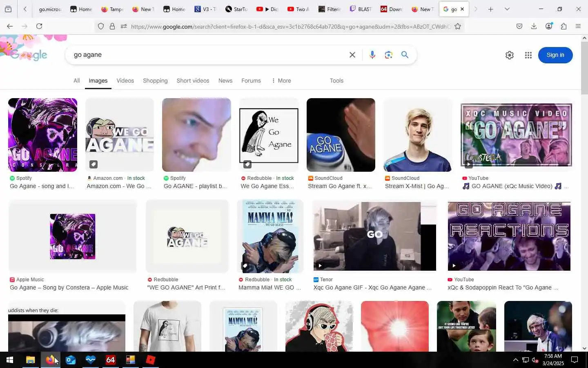Switch to the go.micros browser tab
The height and width of the screenshot is (368, 588).
click(x=50, y=9)
